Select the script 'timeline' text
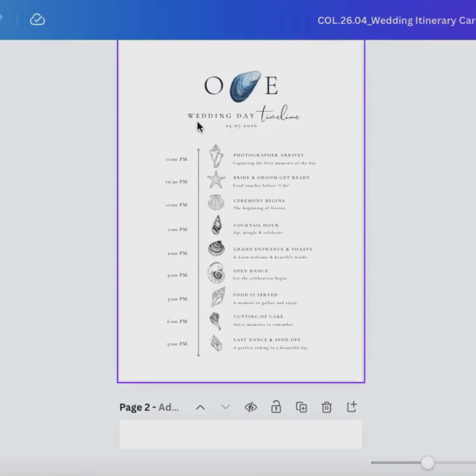This screenshot has width=476, height=476. point(278,114)
